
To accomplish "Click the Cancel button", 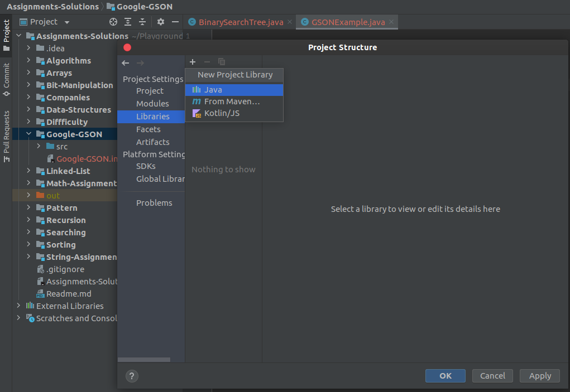I will (492, 376).
